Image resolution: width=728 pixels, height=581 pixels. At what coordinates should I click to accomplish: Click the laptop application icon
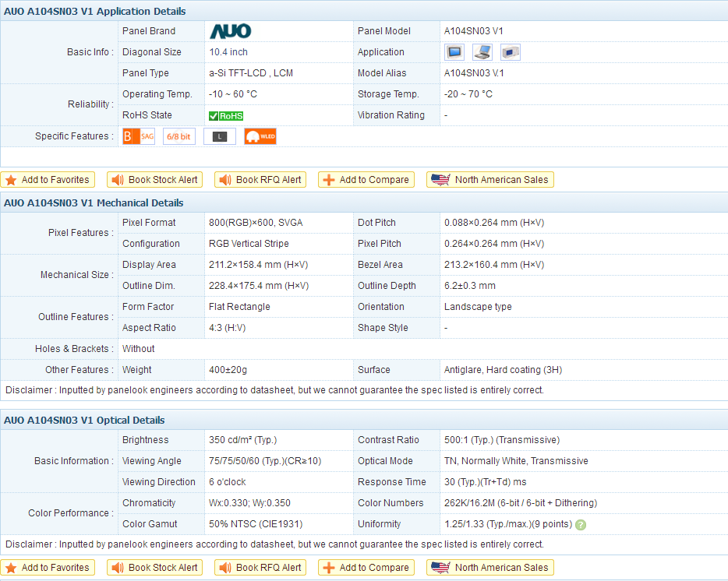coord(482,52)
